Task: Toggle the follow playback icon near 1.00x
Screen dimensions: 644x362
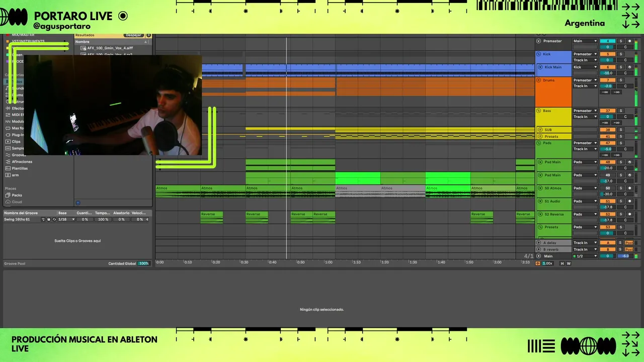Action: (538, 263)
